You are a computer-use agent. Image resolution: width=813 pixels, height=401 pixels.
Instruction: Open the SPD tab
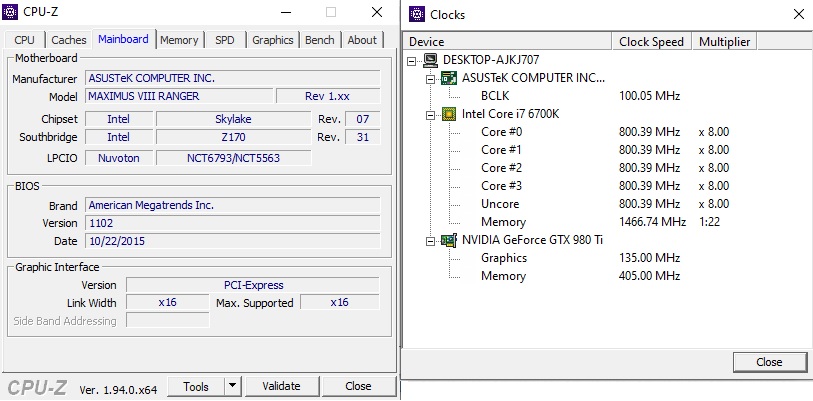225,40
